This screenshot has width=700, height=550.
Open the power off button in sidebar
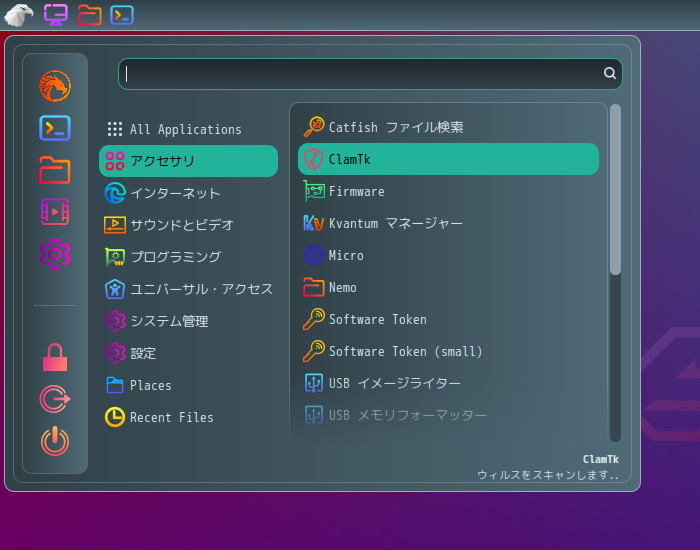pyautogui.click(x=55, y=441)
